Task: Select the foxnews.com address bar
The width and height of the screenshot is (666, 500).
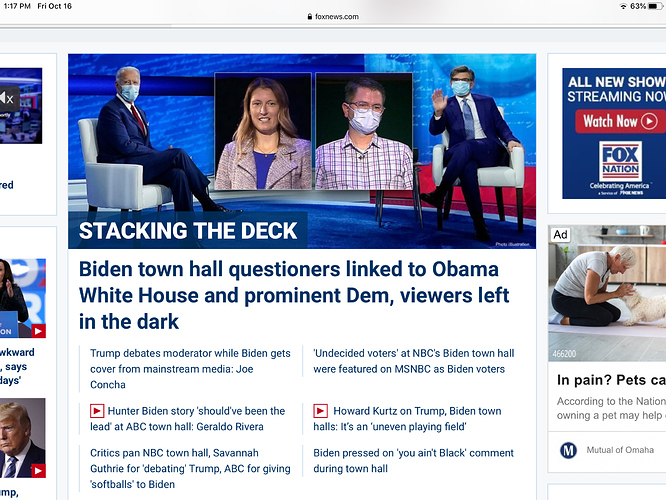Action: (333, 17)
